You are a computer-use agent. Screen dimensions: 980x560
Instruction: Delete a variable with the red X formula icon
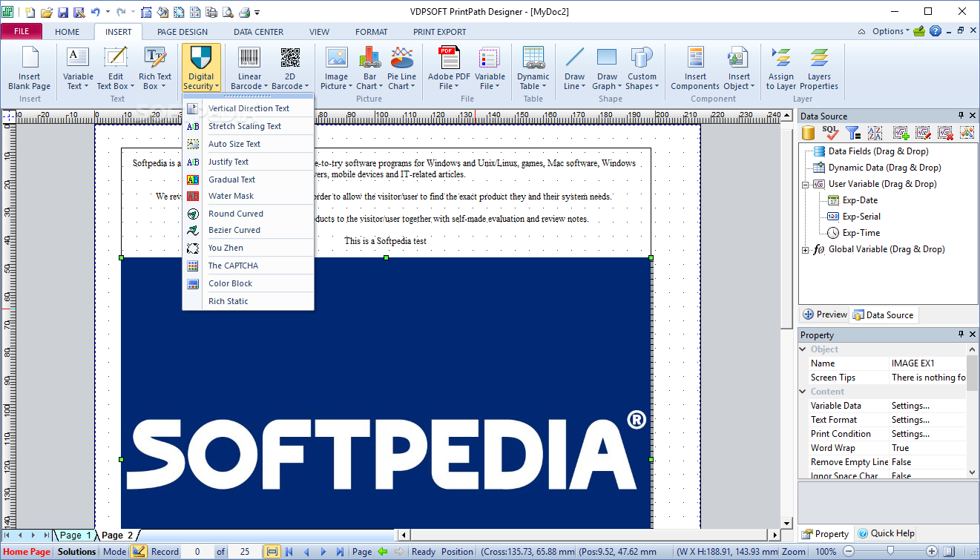pos(945,133)
